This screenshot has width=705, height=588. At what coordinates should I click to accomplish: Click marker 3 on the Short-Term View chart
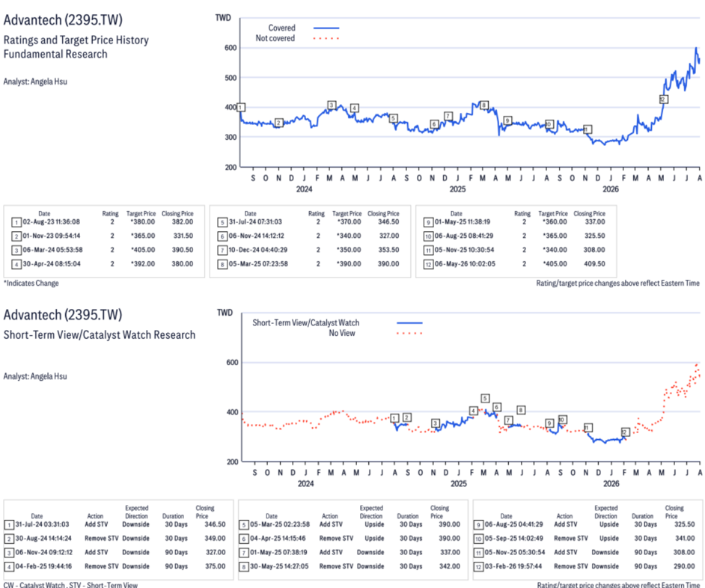(435, 423)
